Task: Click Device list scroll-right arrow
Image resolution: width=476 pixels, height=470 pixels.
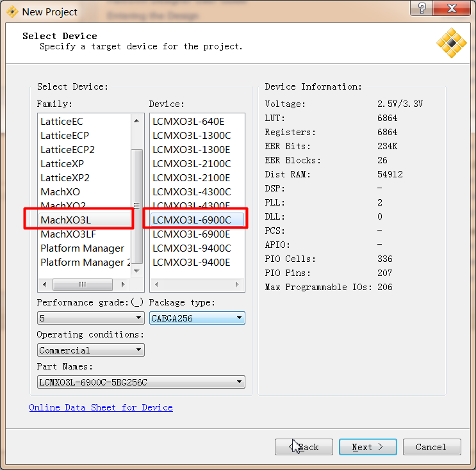Action: point(237,284)
